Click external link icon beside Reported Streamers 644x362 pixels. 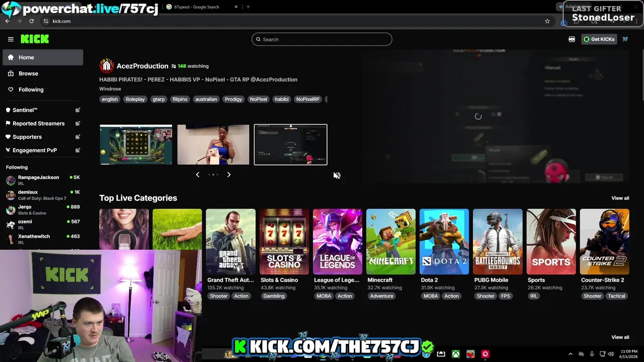[77, 123]
